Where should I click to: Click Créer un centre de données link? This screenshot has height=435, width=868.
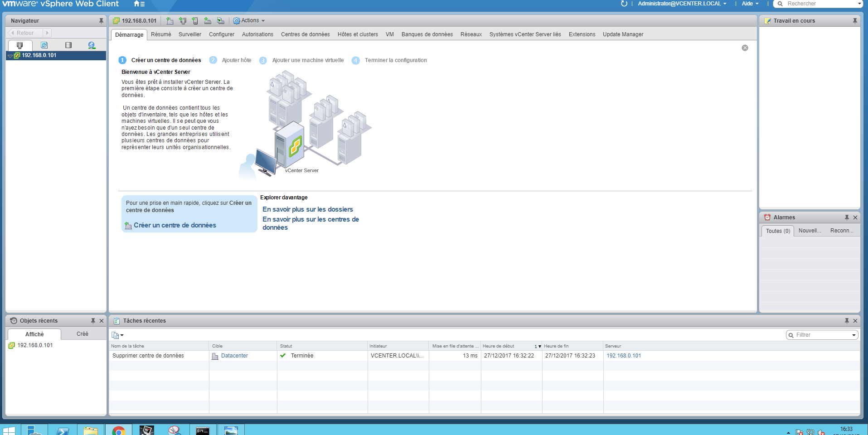[x=175, y=226]
